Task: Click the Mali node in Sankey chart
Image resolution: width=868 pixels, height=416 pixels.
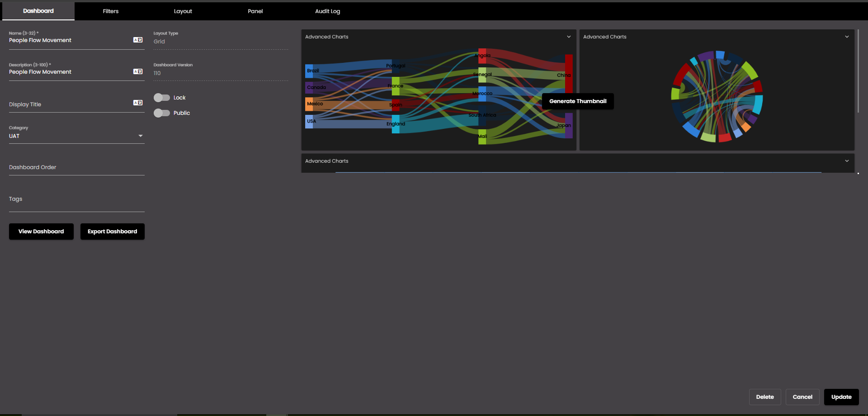Action: 482,137
